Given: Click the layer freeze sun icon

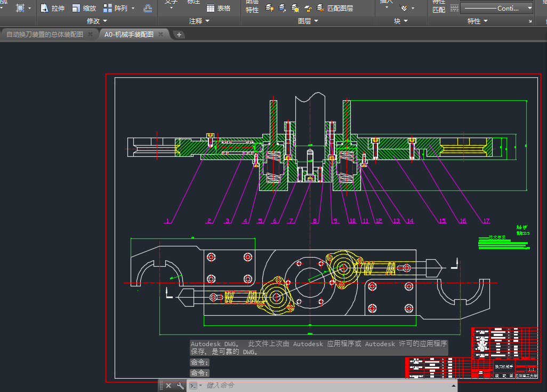Looking at the screenshot, I should tap(295, 8).
